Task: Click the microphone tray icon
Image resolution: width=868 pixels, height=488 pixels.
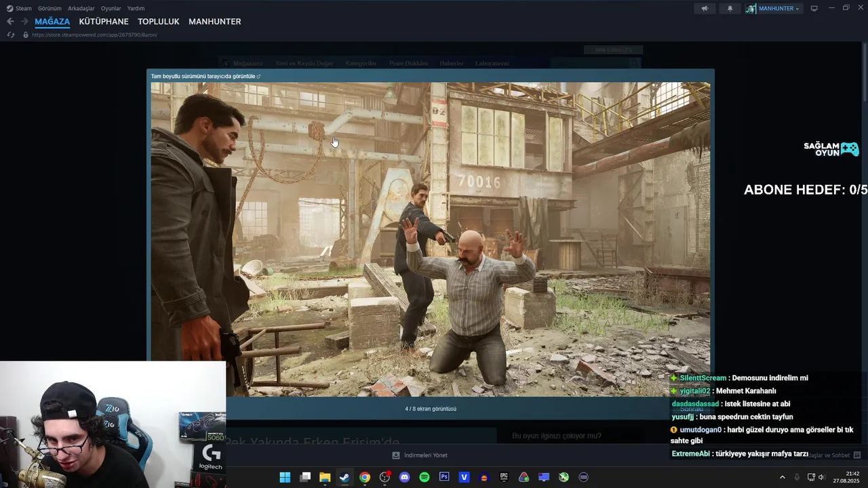Action: click(x=797, y=477)
